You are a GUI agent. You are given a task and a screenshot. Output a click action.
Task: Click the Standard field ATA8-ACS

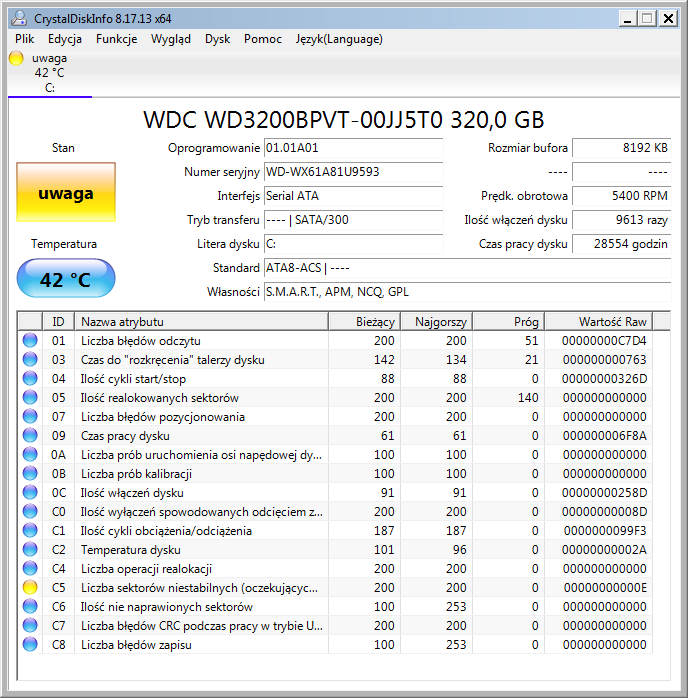[467, 268]
